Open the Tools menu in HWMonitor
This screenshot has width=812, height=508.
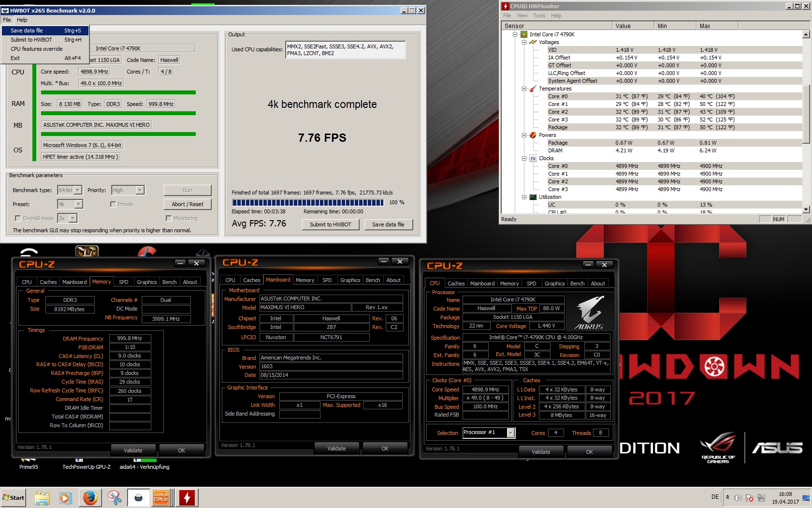click(539, 15)
